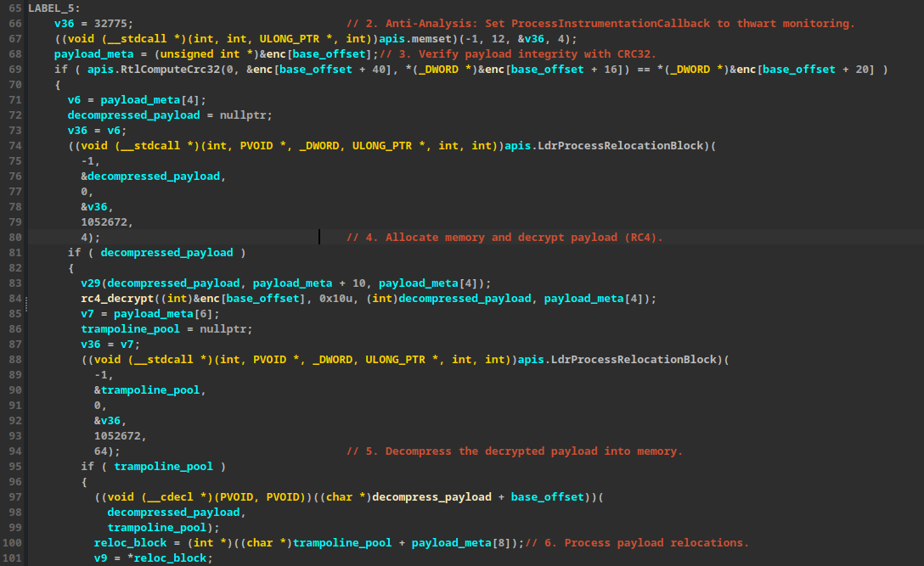The height and width of the screenshot is (566, 924).
Task: Click line number 96 in the gutter
Action: point(15,483)
